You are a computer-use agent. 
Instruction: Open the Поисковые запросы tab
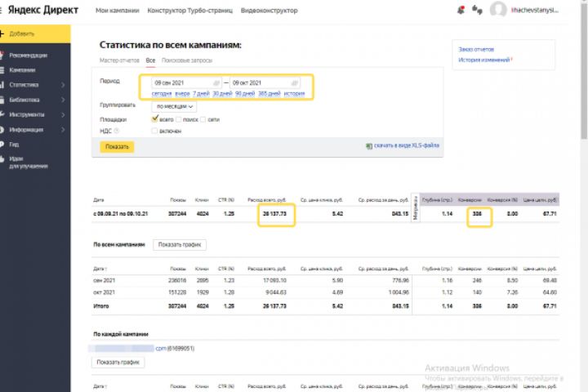187,61
